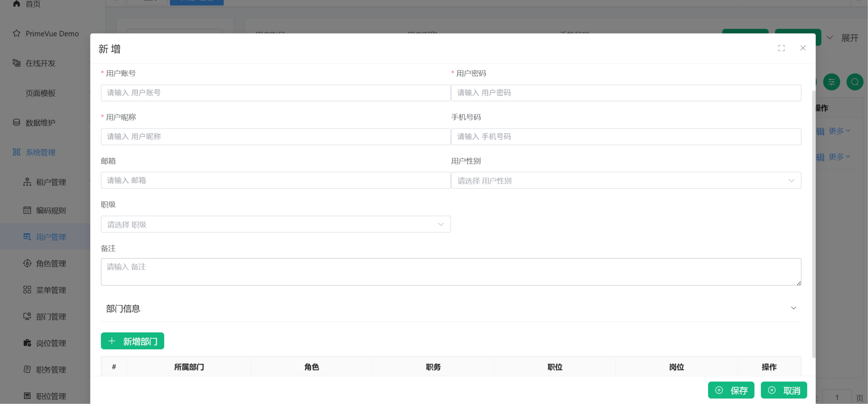
Task: Click the 新增部门 button
Action: pos(132,341)
